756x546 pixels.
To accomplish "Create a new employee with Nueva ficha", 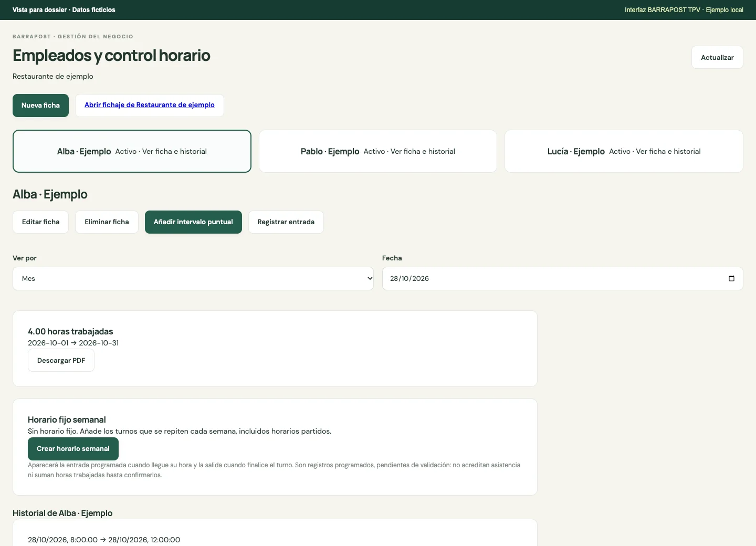I will [x=40, y=106].
